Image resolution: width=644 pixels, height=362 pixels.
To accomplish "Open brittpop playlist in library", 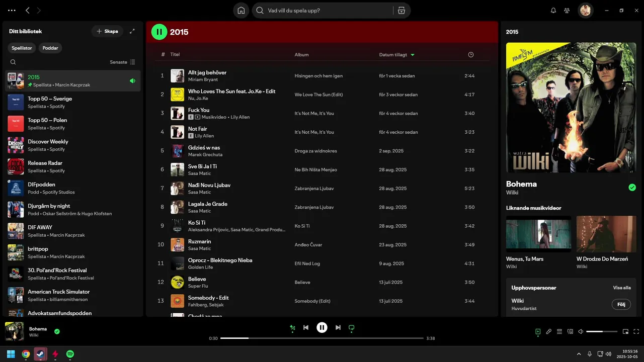I will tap(73, 252).
